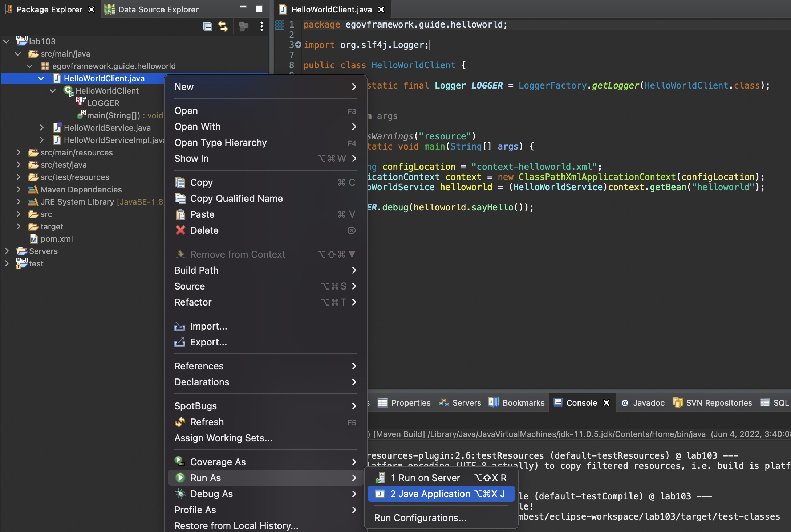Screen dimensions: 791x532
Task: Click Refresh icon in context menu
Action: tap(180, 422)
